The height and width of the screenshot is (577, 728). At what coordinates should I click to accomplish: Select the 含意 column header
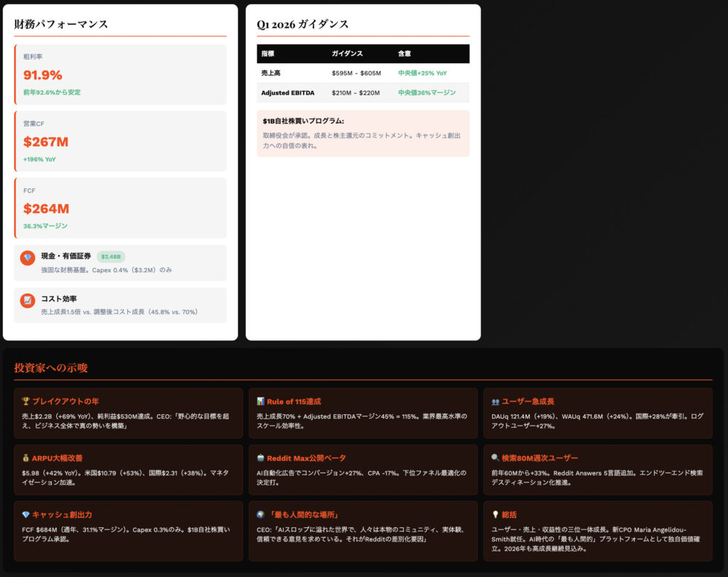coord(405,54)
